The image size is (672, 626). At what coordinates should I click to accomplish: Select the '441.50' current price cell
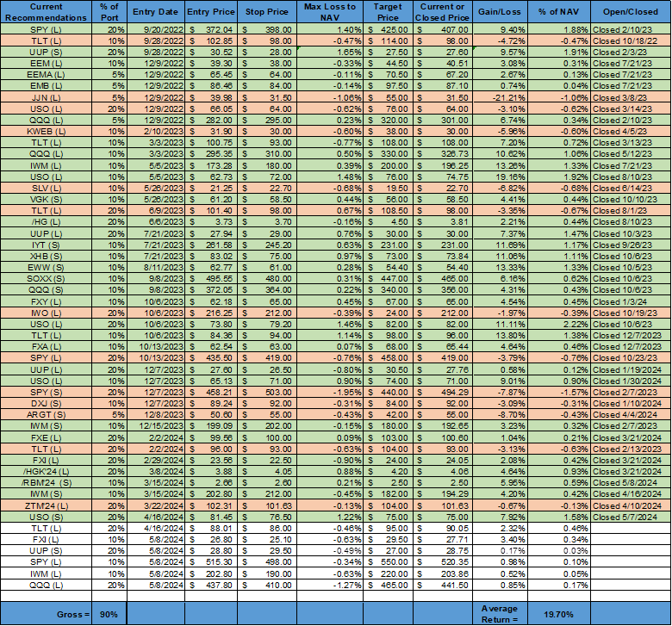click(442, 586)
